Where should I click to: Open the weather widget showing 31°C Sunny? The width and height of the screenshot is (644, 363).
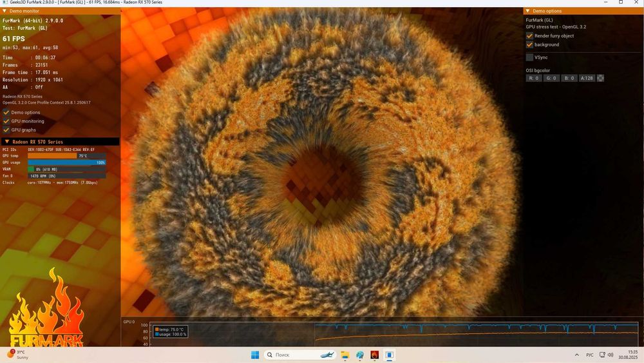tap(17, 355)
